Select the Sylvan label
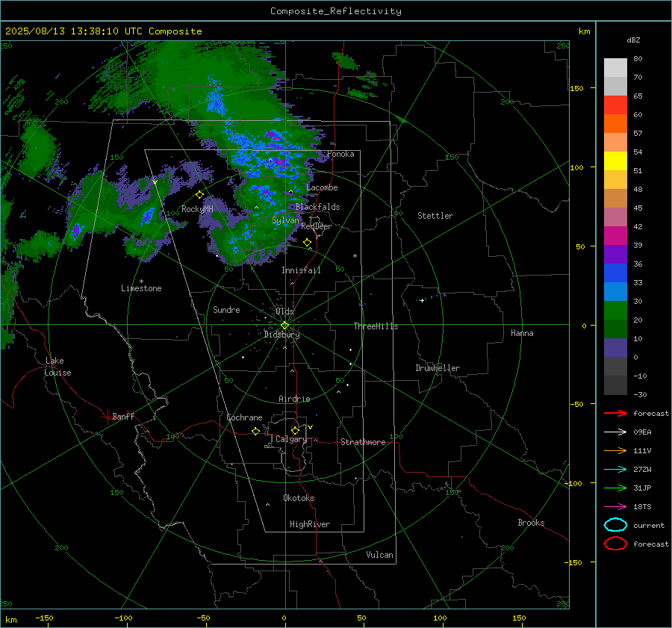 click(x=285, y=220)
